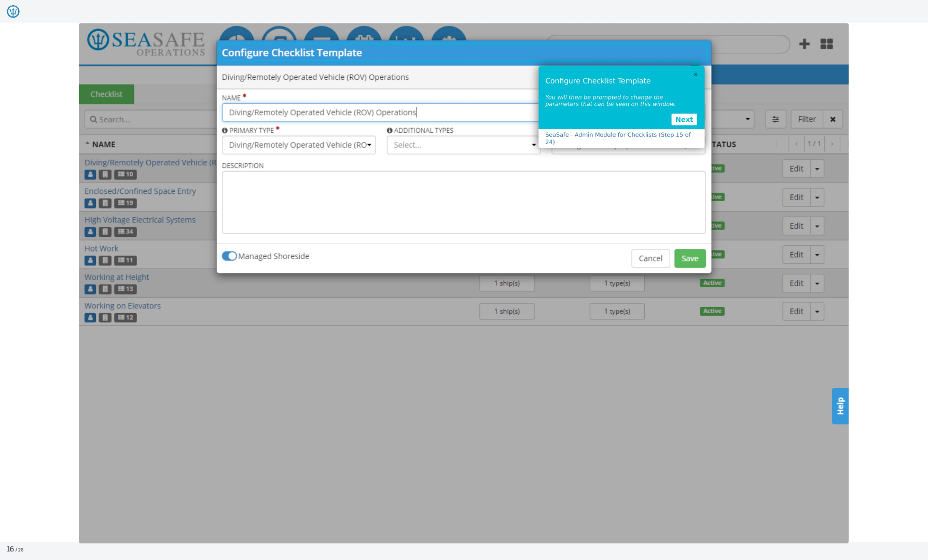This screenshot has width=928, height=560.
Task: Click Edit for High Voltage Electrical Systems
Action: [796, 226]
